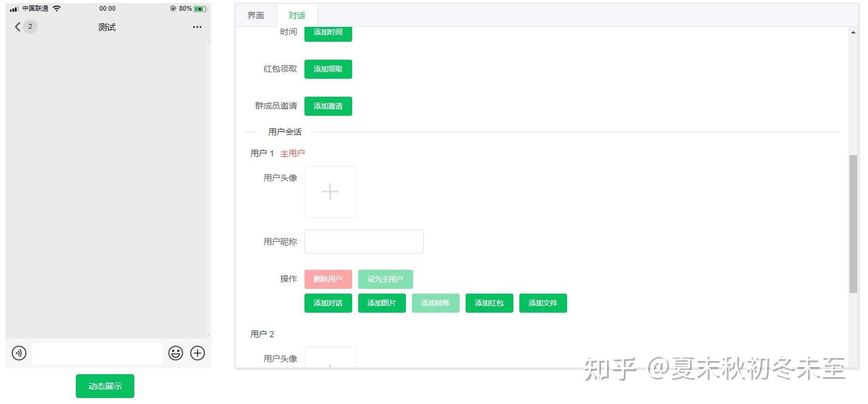Click the unread count badge next to back arrow

[x=29, y=27]
